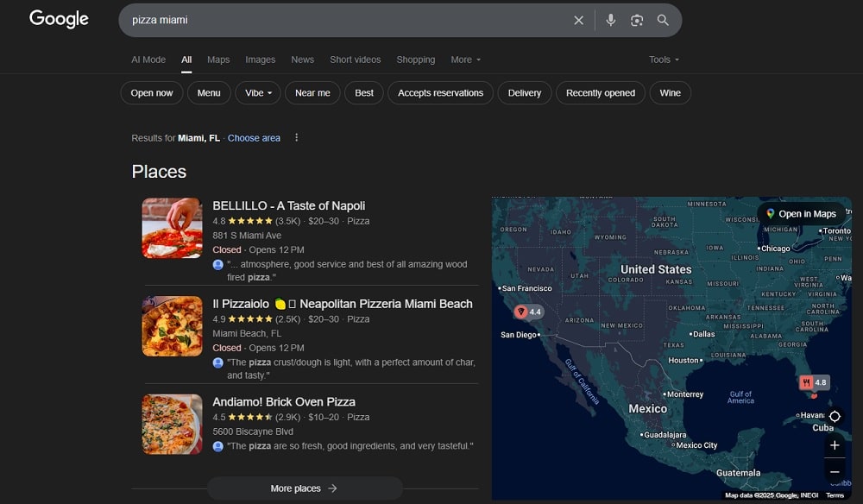Zoom out on the map
Viewport: 863px width, 504px height.
pos(835,472)
